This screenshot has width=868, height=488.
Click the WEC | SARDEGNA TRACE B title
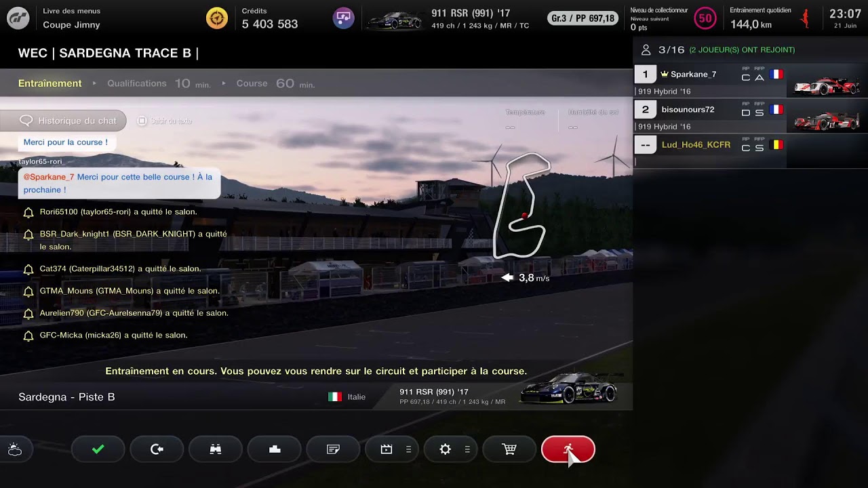click(108, 53)
